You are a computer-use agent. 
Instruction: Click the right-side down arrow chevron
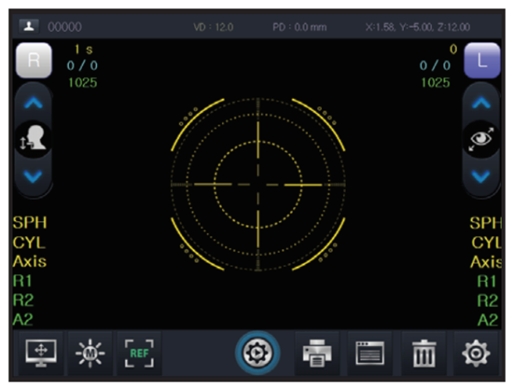481,176
